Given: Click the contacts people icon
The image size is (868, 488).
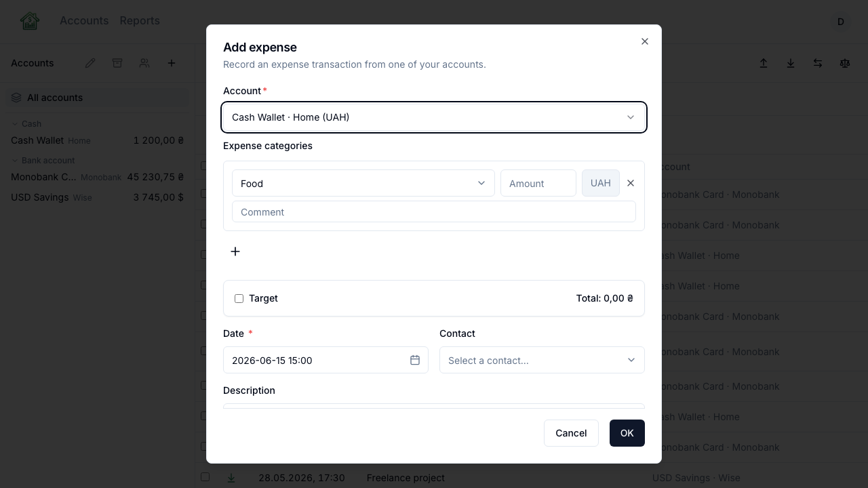Looking at the screenshot, I should [x=144, y=63].
